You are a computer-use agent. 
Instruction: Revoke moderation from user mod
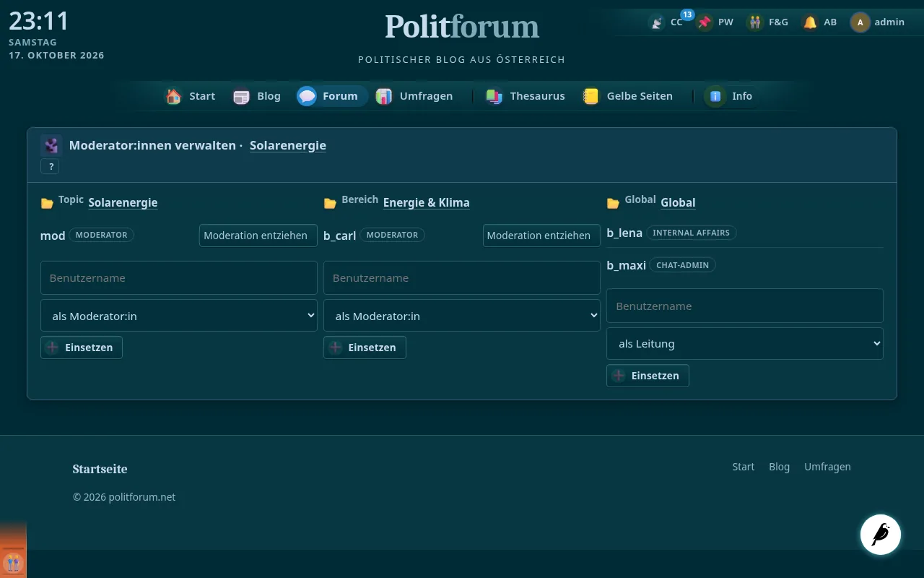[258, 236]
